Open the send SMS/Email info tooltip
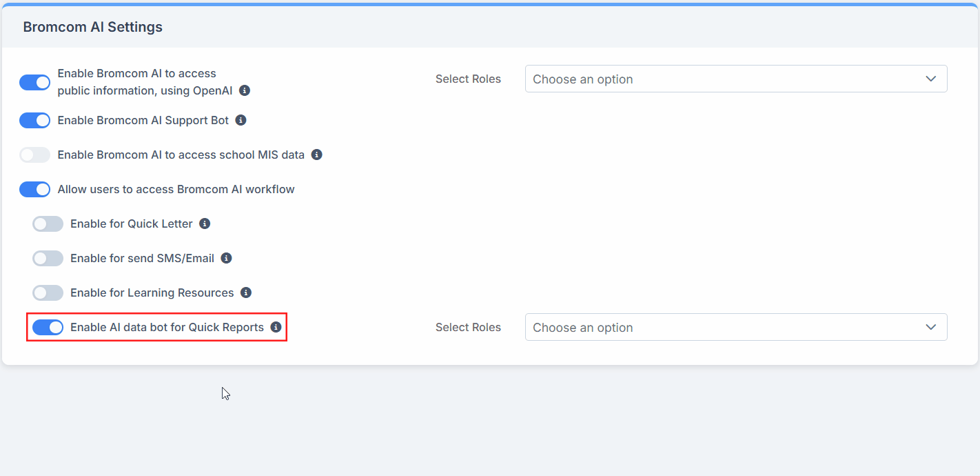 (x=227, y=258)
